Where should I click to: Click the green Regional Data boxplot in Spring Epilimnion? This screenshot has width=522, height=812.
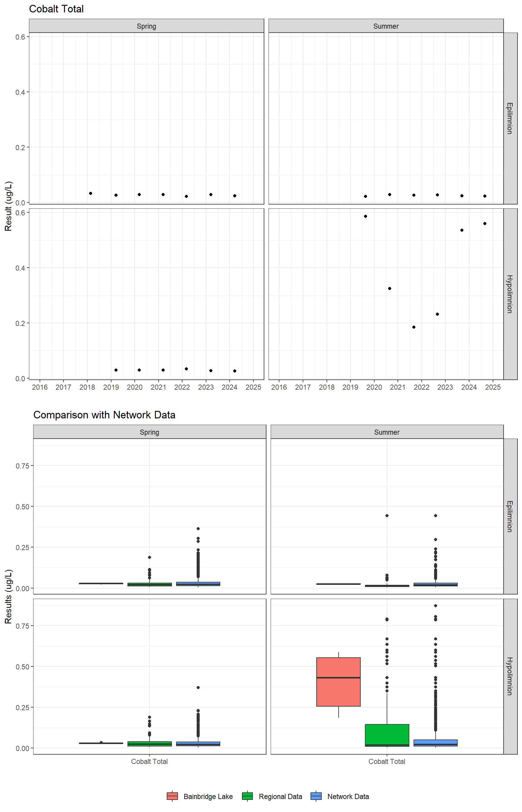coord(150,584)
